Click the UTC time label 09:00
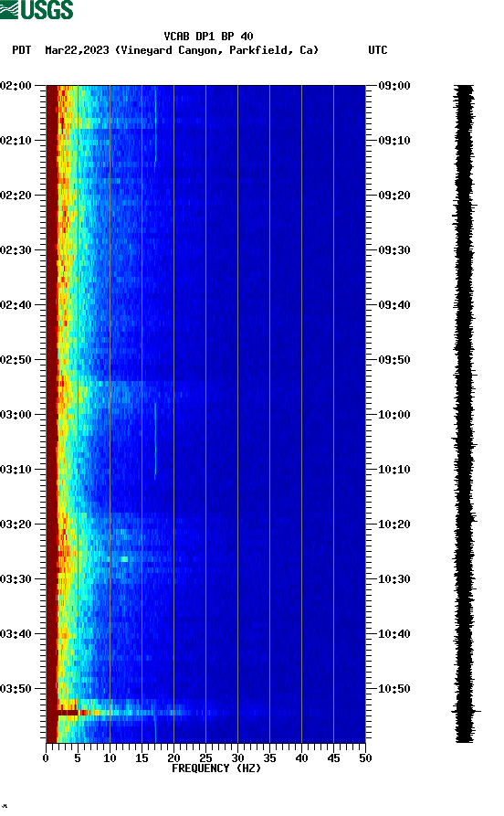Viewport: 504px width, 816px height. pyautogui.click(x=394, y=85)
